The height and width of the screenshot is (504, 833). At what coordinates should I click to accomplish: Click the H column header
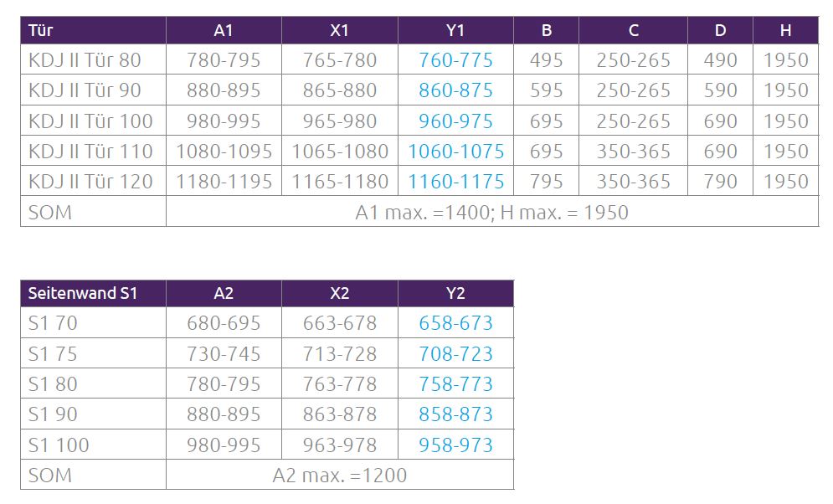point(785,31)
